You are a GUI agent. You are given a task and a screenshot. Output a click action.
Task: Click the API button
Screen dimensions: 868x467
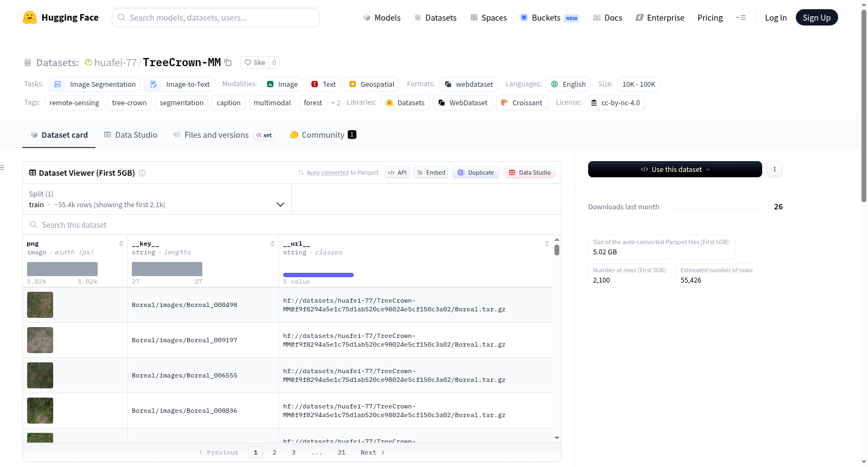(397, 172)
